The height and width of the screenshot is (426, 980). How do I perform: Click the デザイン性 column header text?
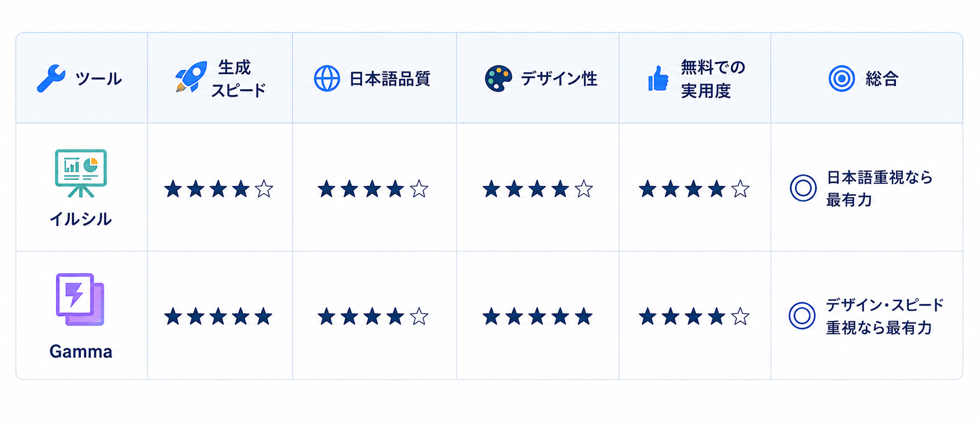coord(559,79)
